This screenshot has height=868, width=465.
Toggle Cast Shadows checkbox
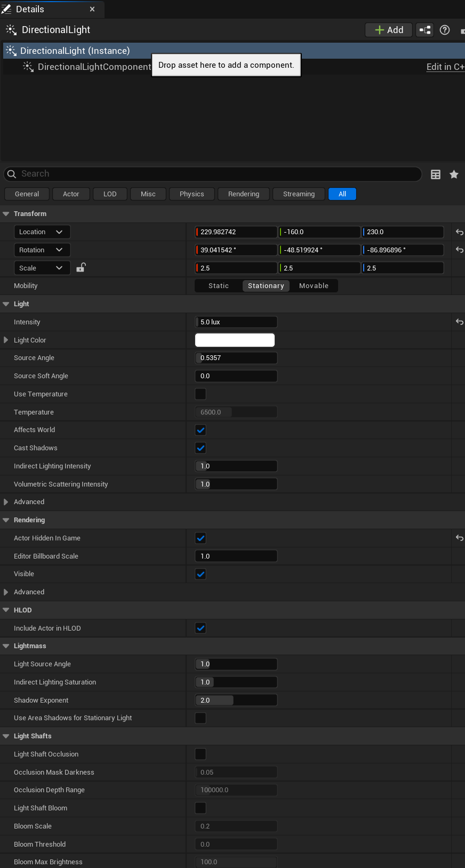tap(201, 448)
